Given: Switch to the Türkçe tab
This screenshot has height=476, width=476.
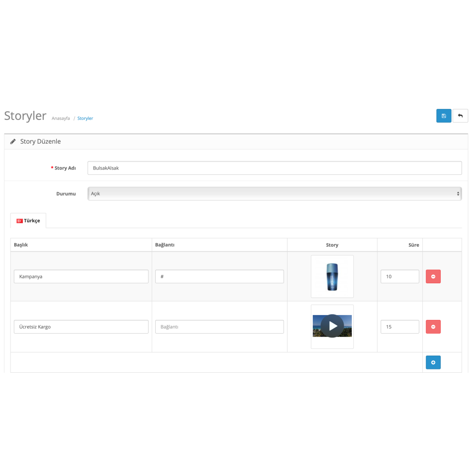Looking at the screenshot, I should click(x=28, y=220).
